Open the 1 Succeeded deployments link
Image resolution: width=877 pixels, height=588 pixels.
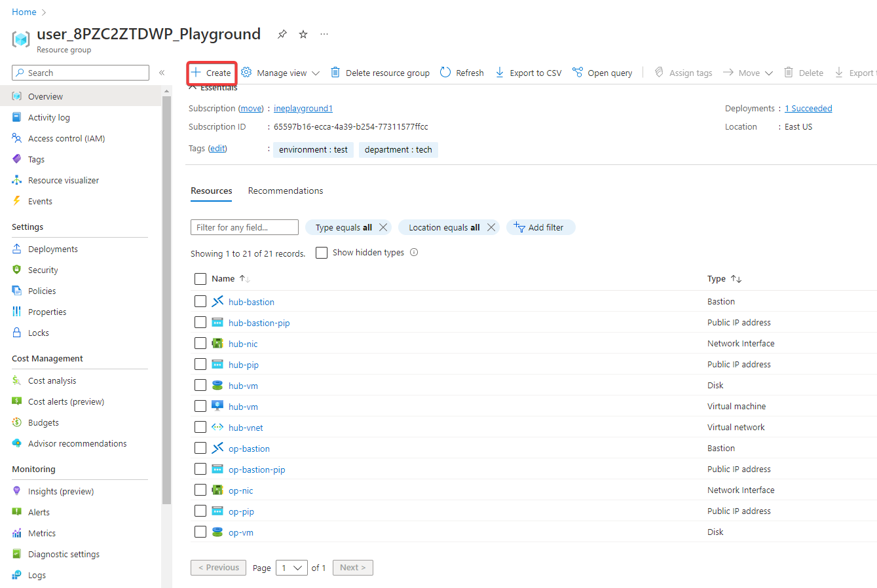click(808, 109)
